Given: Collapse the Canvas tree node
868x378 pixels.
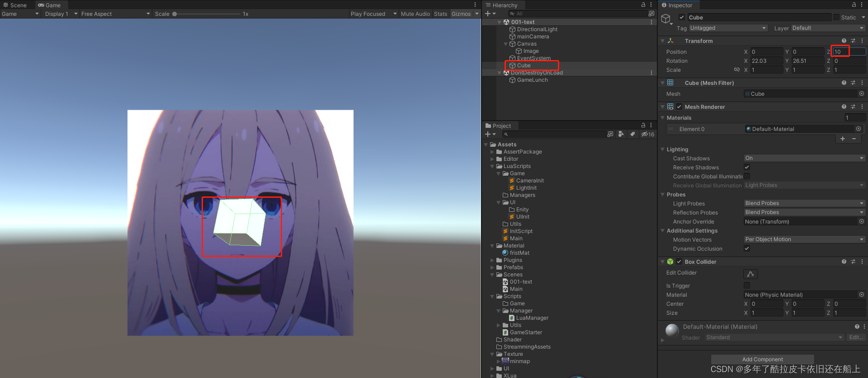Looking at the screenshot, I should (505, 44).
